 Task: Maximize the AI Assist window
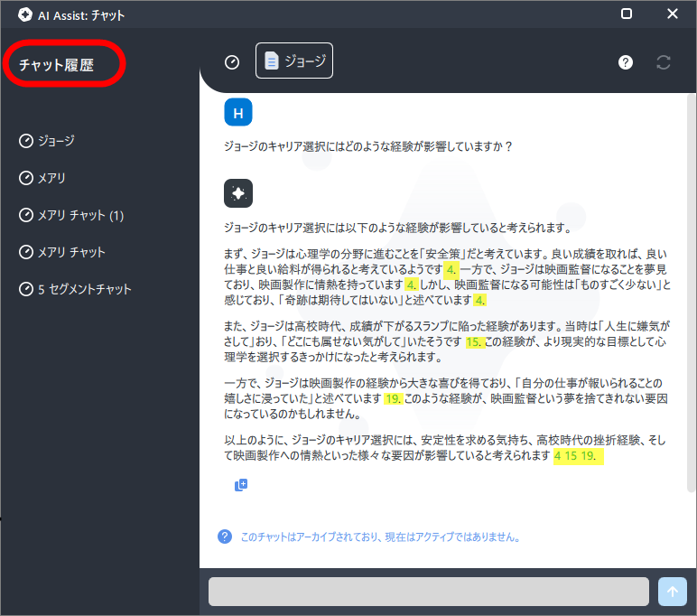(627, 14)
